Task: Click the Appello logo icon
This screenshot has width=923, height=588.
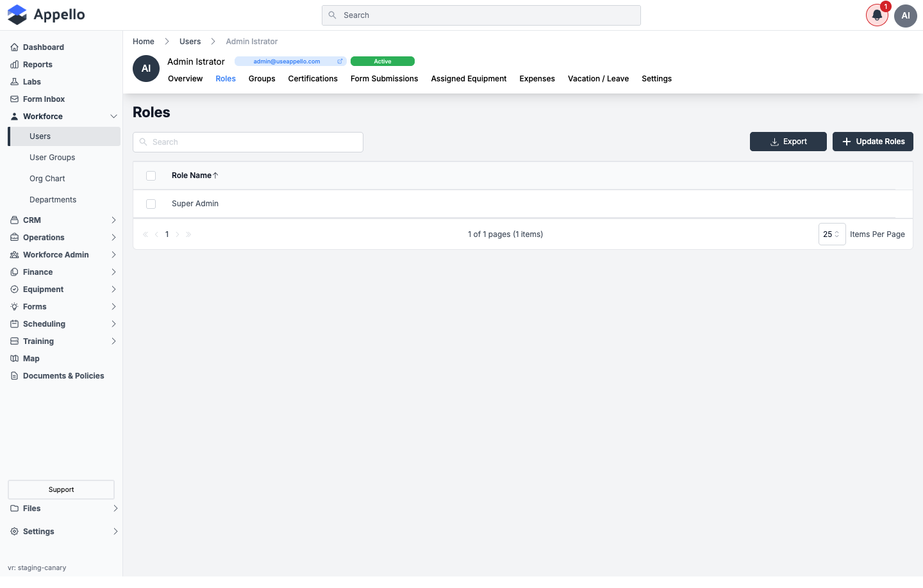Action: pos(17,15)
